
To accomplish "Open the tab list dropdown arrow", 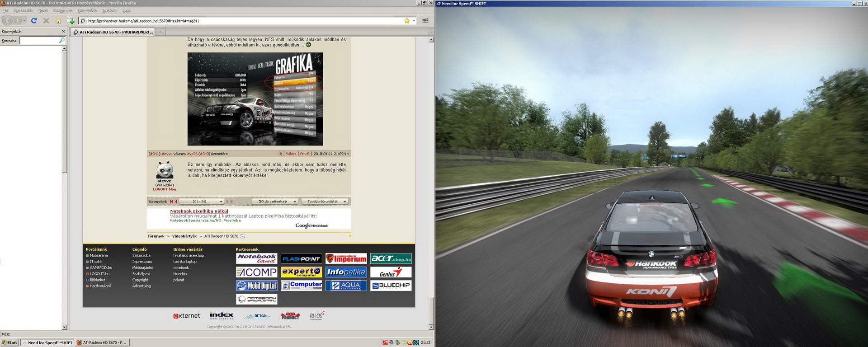I will 431,32.
